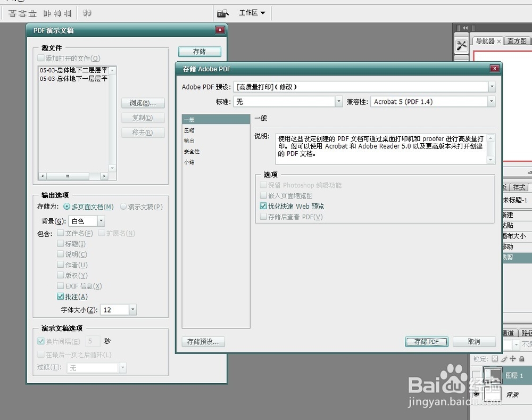Select file 05-03-总体地下一层
This screenshot has width=532, height=420.
[x=73, y=79]
